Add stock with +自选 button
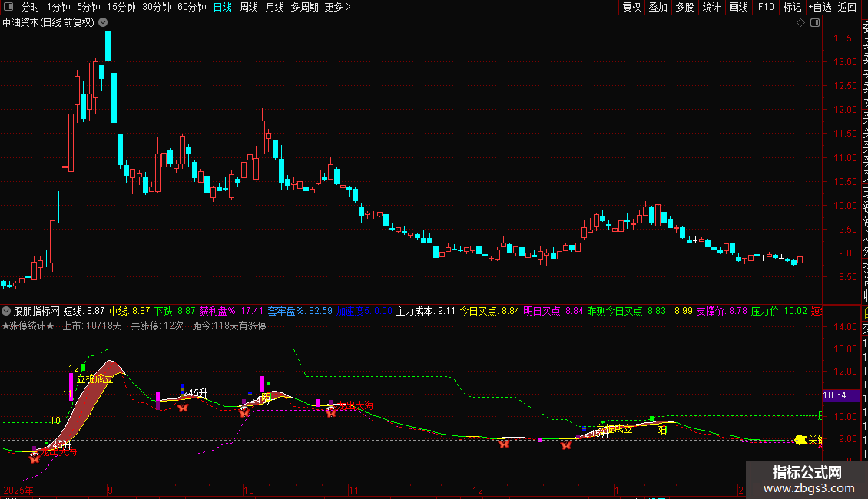 820,7
